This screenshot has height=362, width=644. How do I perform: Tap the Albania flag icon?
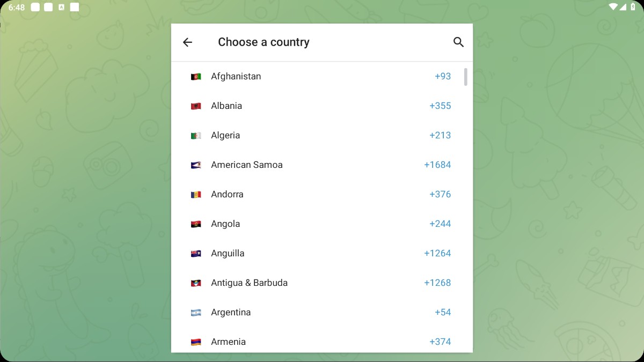196,106
